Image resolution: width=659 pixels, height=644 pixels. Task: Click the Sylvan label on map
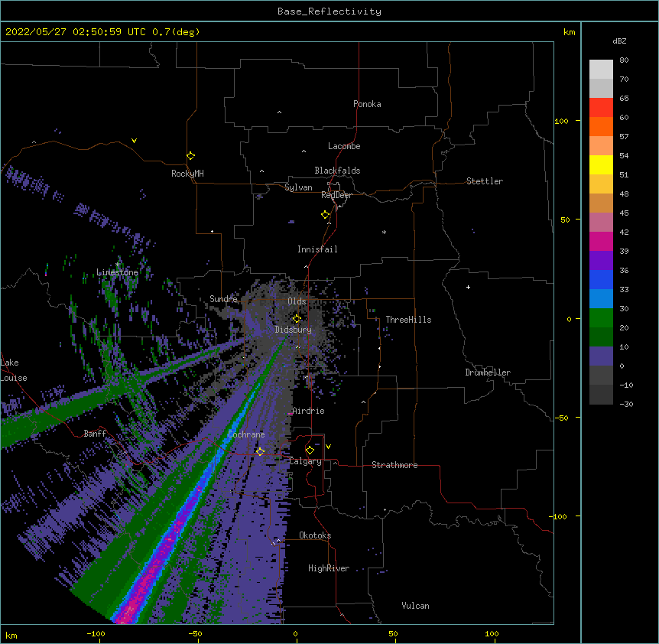pyautogui.click(x=298, y=187)
